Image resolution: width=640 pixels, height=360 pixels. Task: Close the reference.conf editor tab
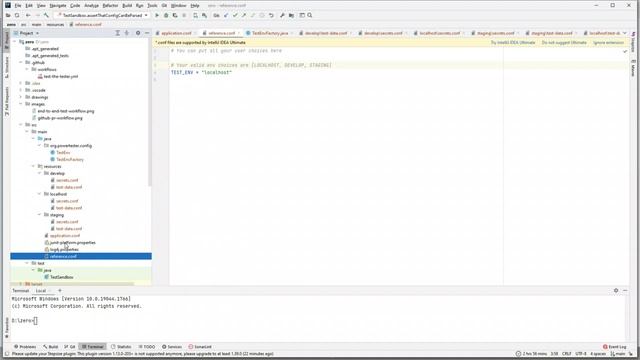click(x=239, y=33)
